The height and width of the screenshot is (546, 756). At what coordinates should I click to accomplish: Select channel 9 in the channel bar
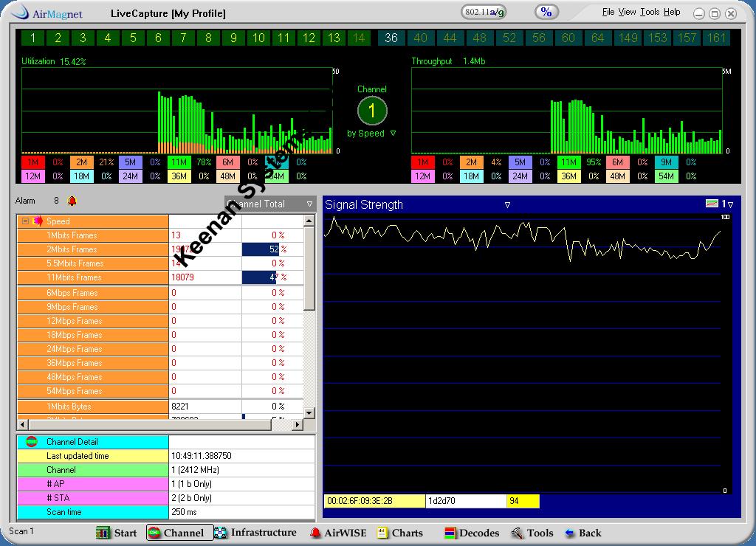pos(233,38)
